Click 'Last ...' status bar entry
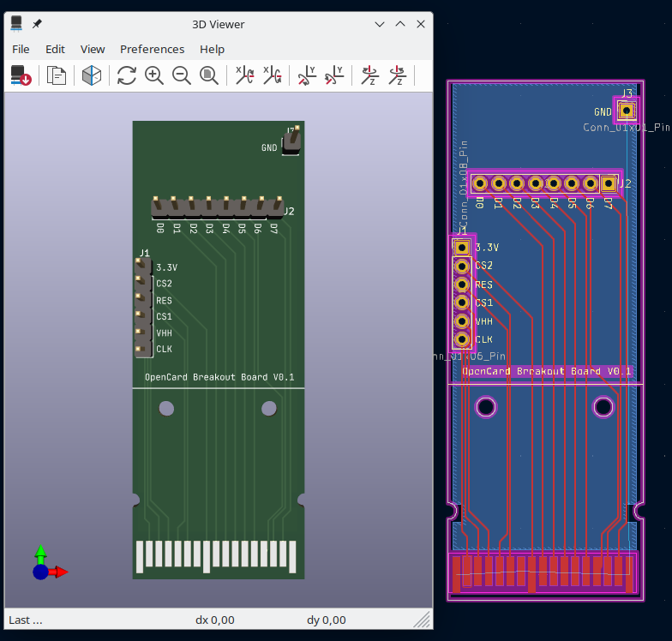The image size is (672, 641). click(26, 620)
